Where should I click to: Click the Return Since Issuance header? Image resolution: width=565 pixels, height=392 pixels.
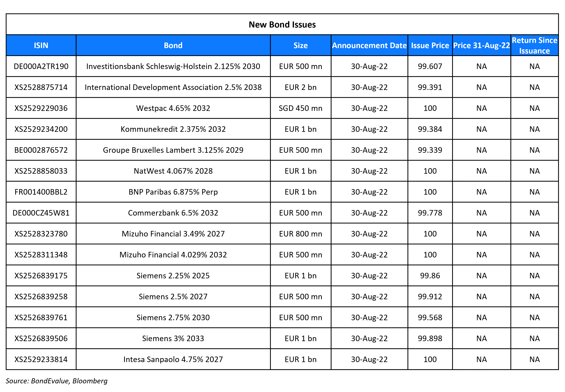pyautogui.click(x=534, y=45)
